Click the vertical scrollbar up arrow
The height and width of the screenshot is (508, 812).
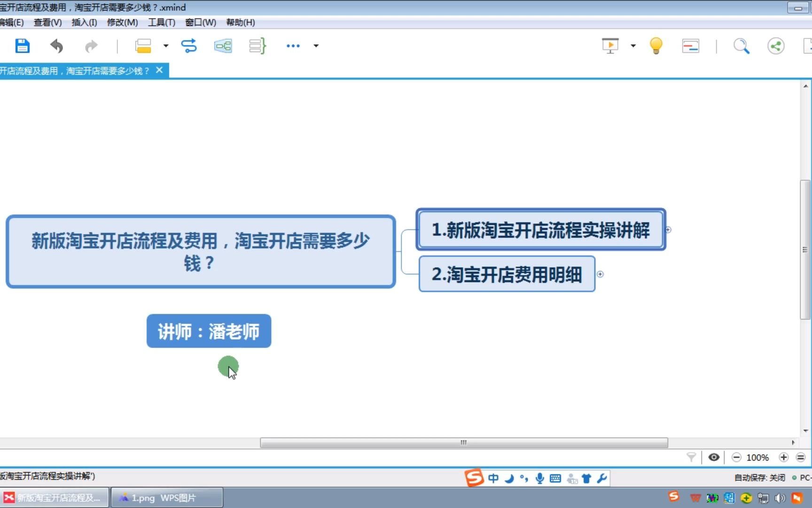tap(805, 86)
